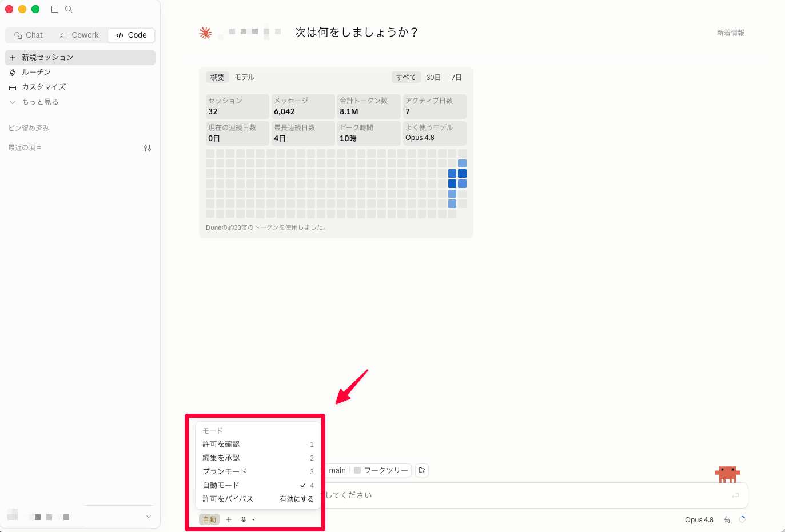785x532 pixels.
Task: Click the アクティブ日数 7 card
Action: [435, 106]
